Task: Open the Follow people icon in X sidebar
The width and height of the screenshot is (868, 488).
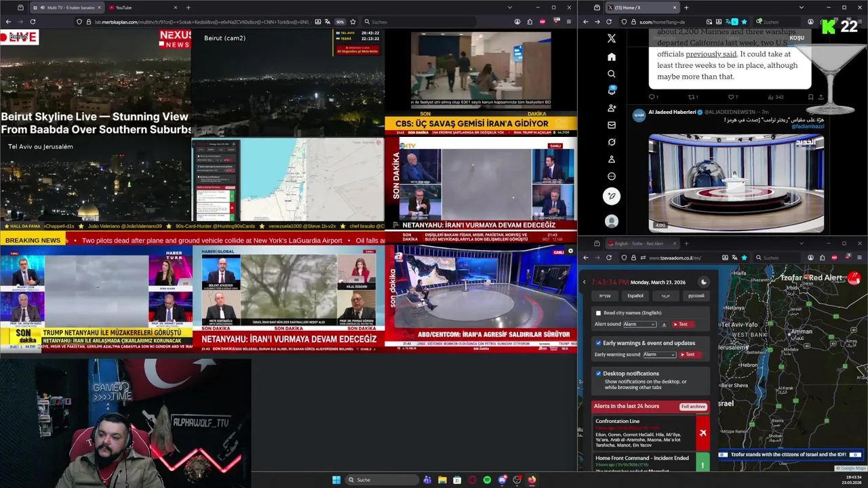Action: (612, 108)
